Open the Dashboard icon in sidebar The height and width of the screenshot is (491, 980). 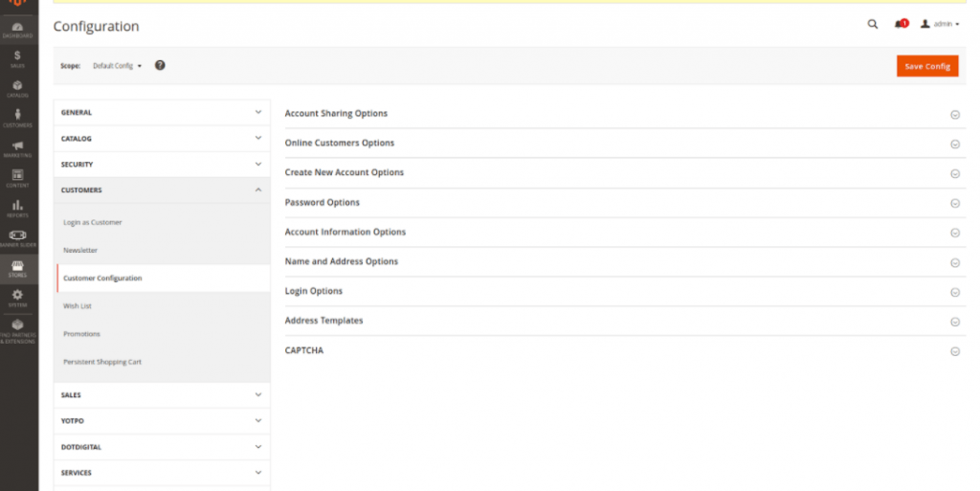18,29
